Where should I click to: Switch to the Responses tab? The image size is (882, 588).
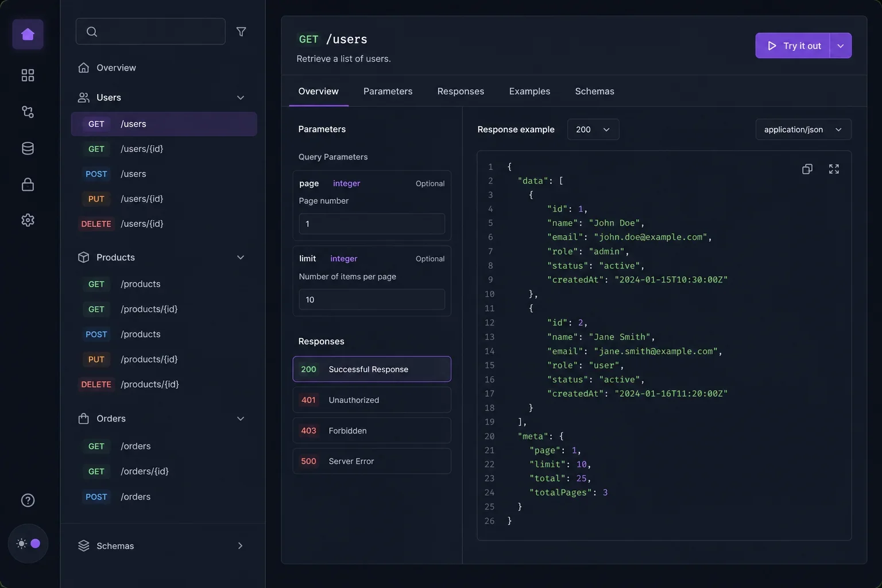click(x=461, y=91)
